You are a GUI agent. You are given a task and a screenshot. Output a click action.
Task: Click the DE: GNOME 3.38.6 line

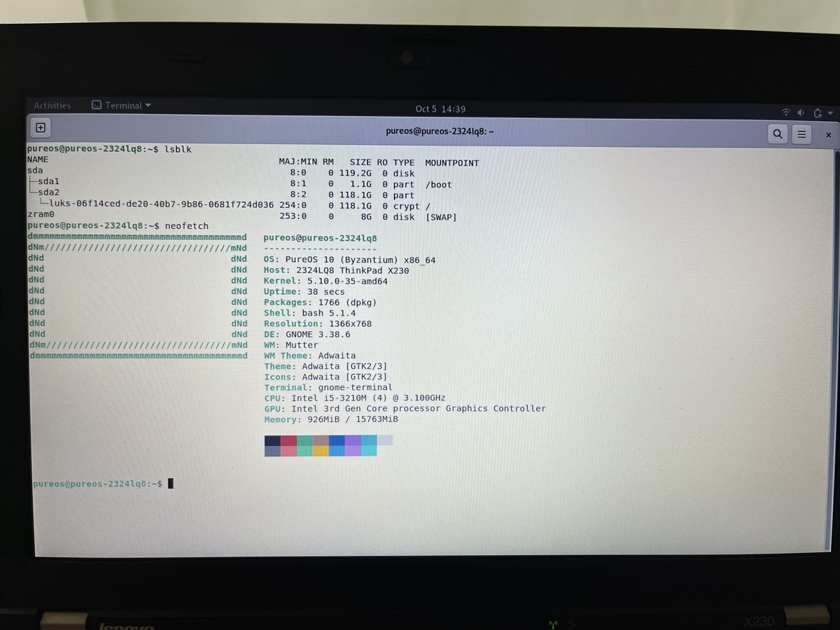(307, 335)
